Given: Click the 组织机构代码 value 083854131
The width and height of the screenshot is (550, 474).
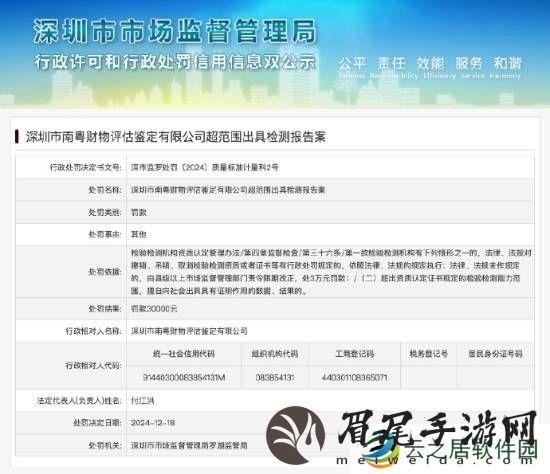Looking at the screenshot, I should (x=275, y=378).
